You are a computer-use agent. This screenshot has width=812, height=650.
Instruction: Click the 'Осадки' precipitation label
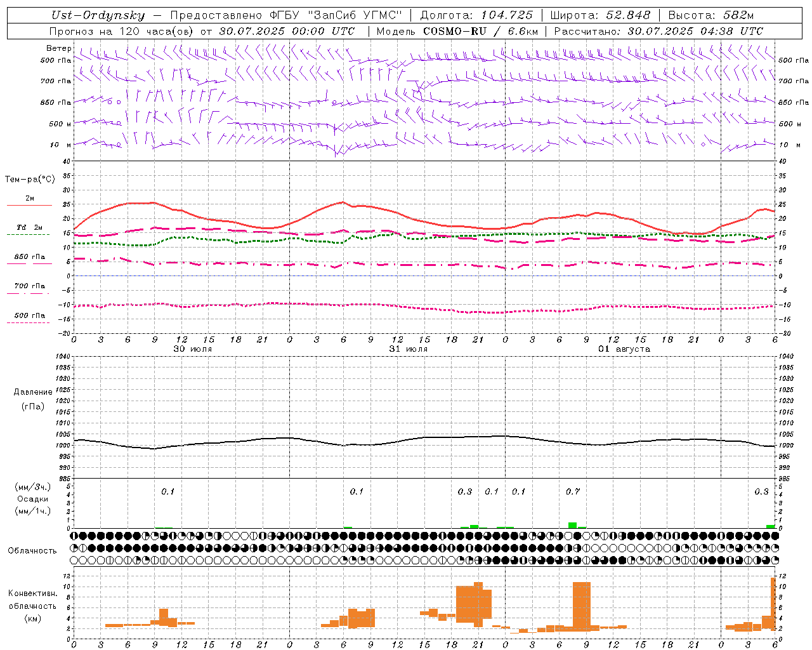tap(33, 499)
